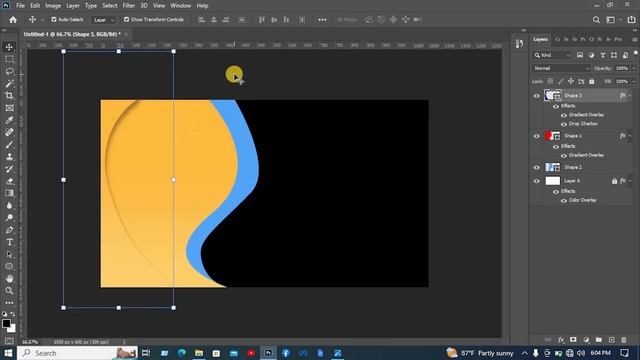Open the Auto-Select Layer dropdown

[x=104, y=20]
